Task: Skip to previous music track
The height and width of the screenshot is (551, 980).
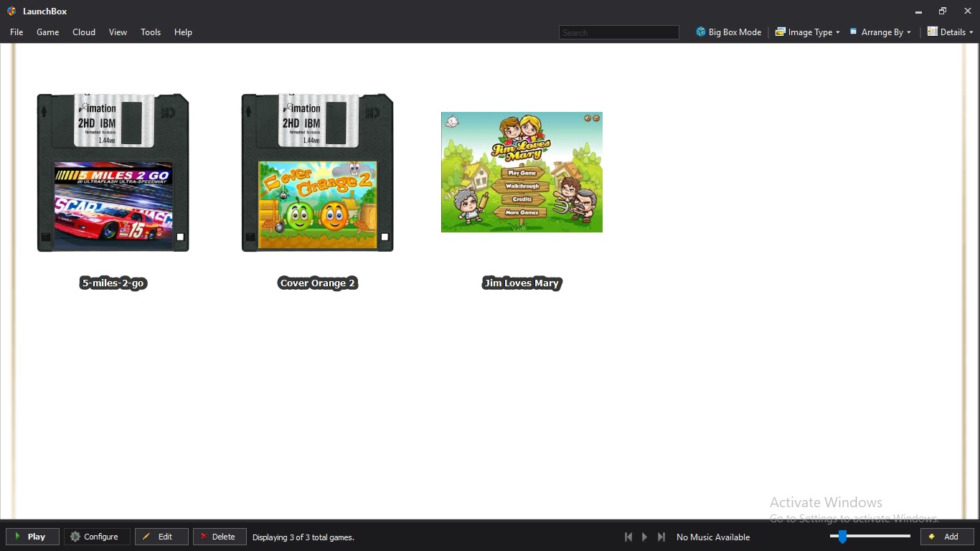Action: coord(628,537)
